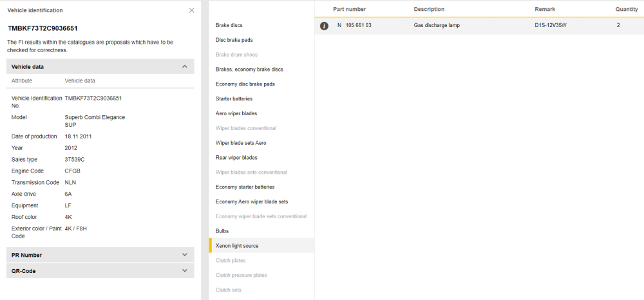Click greyed Clutch plates entry
This screenshot has width=644, height=300.
click(231, 260)
